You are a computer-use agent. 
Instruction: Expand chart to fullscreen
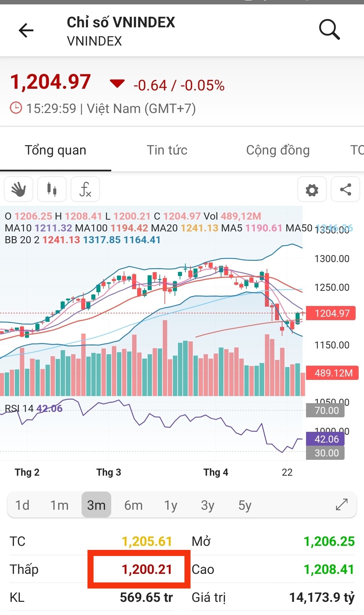(x=341, y=505)
